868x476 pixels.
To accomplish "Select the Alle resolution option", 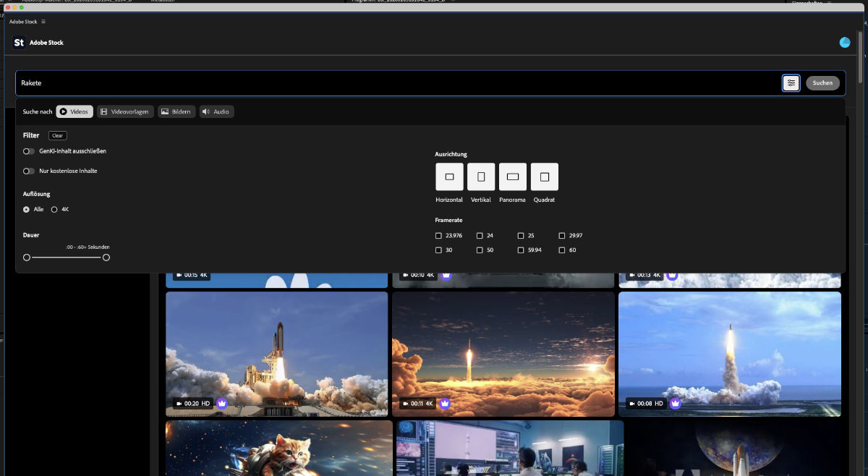I will [x=27, y=210].
